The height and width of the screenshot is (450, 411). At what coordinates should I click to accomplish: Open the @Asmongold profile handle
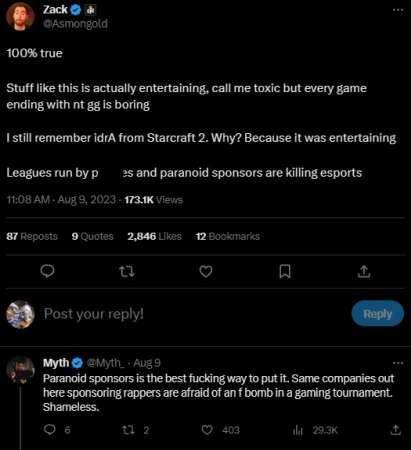click(75, 24)
